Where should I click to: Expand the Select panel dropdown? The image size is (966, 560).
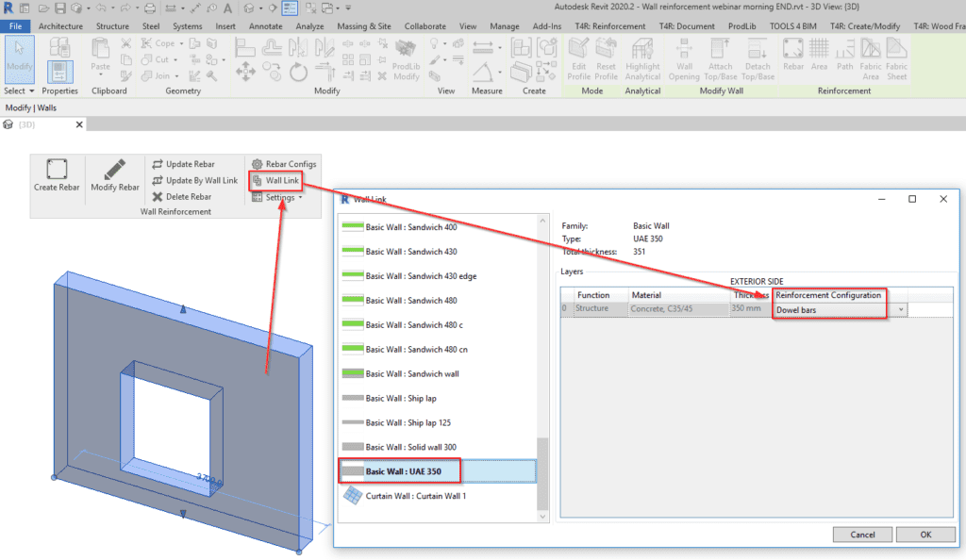(19, 91)
